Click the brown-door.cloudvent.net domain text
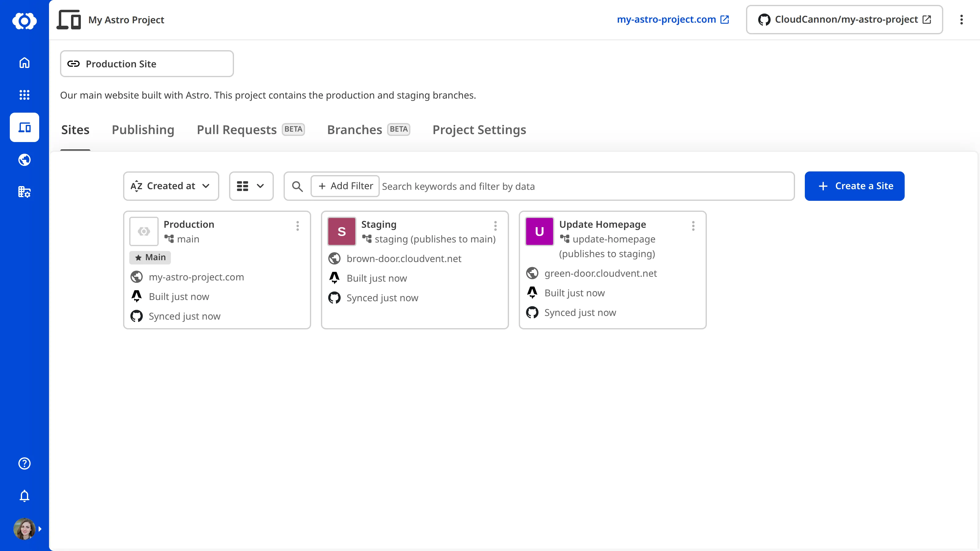 (404, 259)
